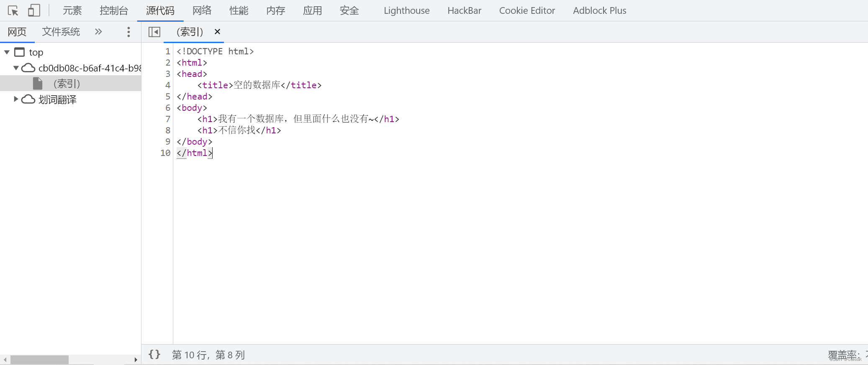Close the (索引) editor tab
The width and height of the screenshot is (868, 365).
coord(217,31)
